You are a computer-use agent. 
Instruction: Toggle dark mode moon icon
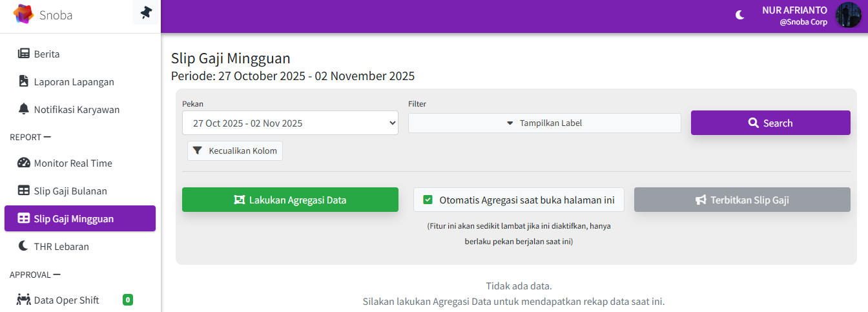tap(740, 15)
